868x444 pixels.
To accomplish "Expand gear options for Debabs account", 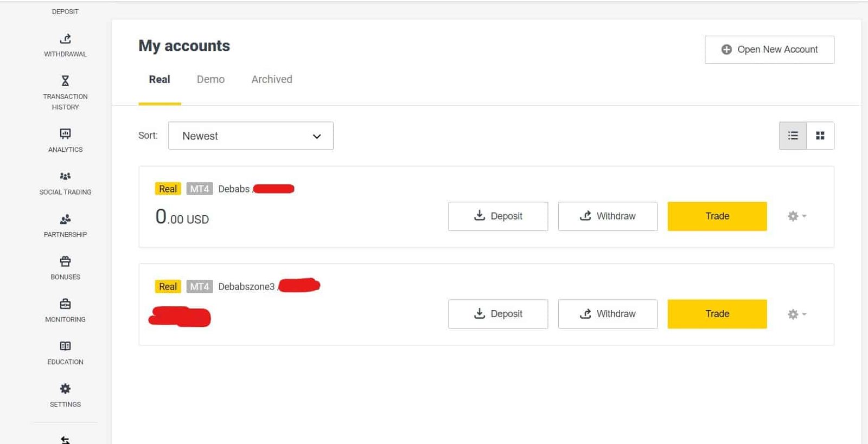I will [796, 216].
